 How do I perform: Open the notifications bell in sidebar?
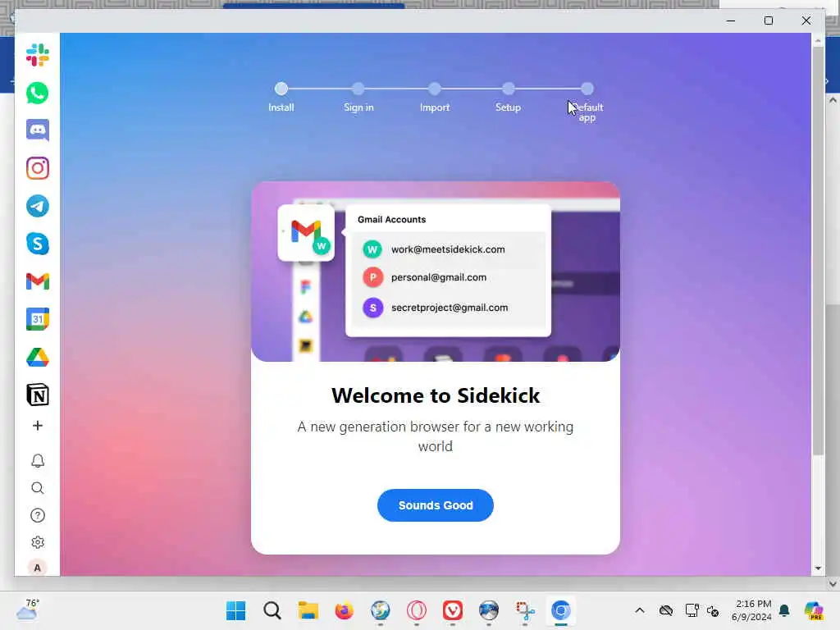click(38, 461)
